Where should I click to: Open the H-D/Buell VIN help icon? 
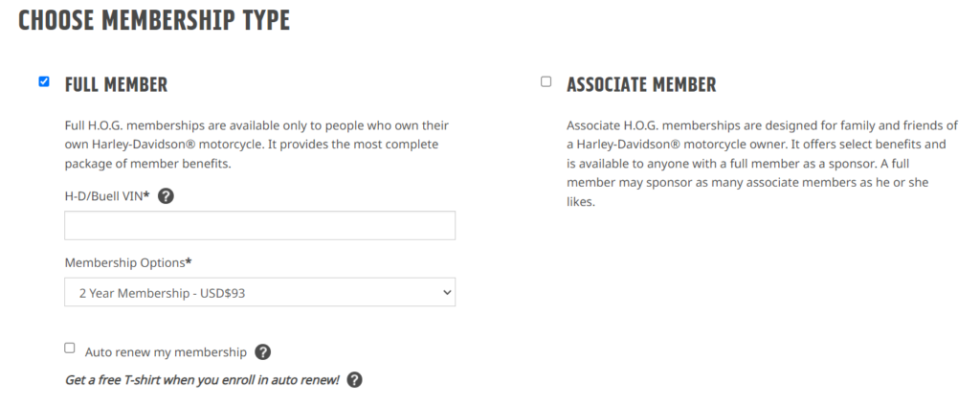click(166, 196)
